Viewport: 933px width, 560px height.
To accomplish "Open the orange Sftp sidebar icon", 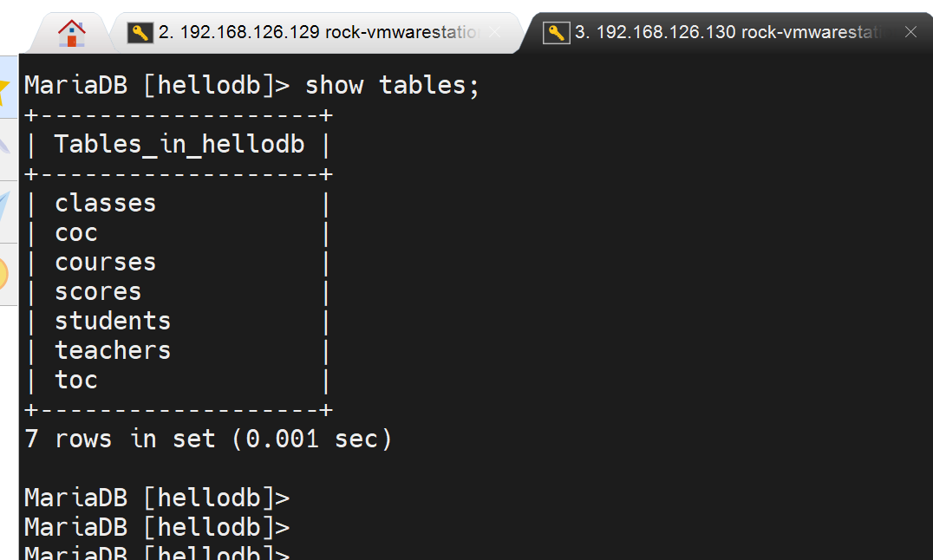I will click(x=4, y=273).
